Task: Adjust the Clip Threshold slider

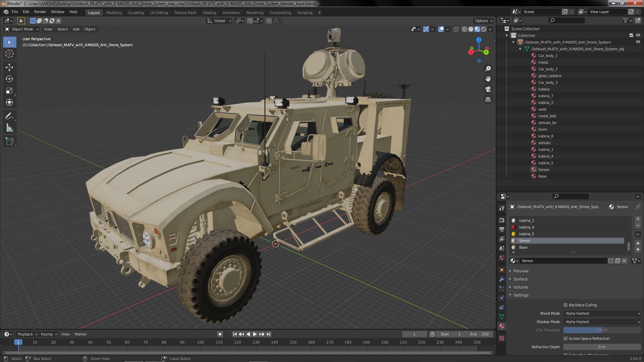Action: pos(602,330)
